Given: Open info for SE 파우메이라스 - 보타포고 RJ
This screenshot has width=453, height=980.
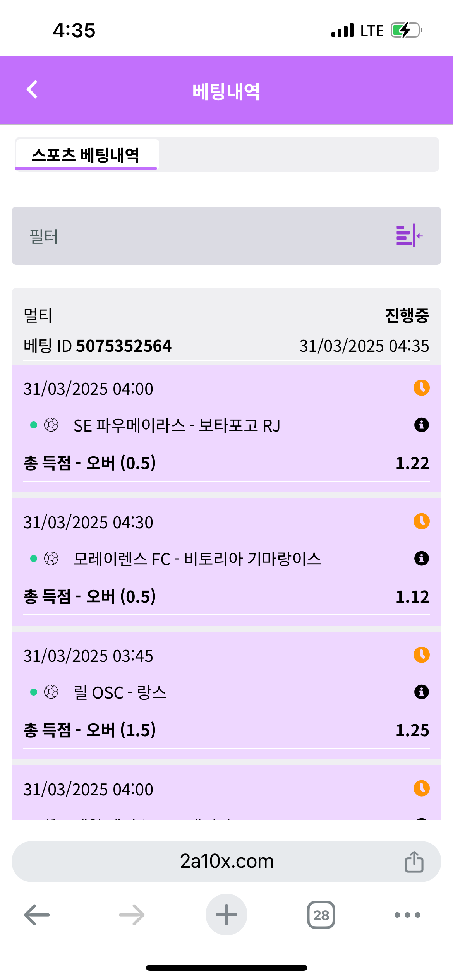Looking at the screenshot, I should 421,425.
